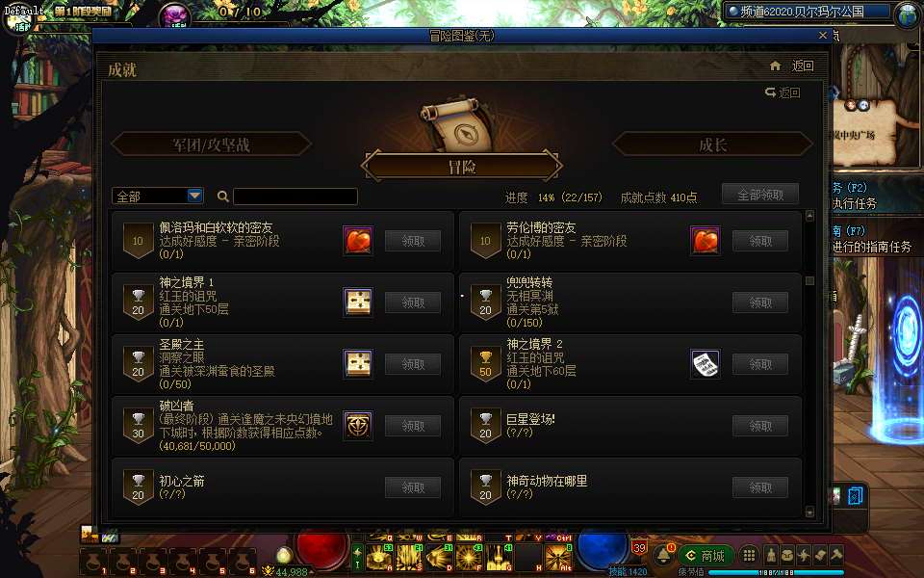Switch to the 军团/攻坚战 tab
Viewport: 924px width, 578px height.
tap(212, 144)
